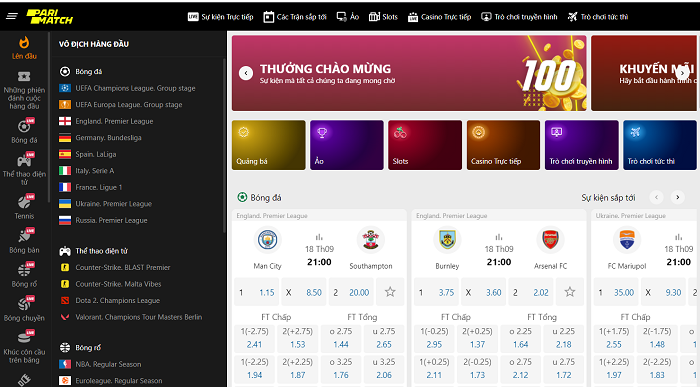
Task: Open Casino Trực tiếp in top bar
Action: [439, 17]
